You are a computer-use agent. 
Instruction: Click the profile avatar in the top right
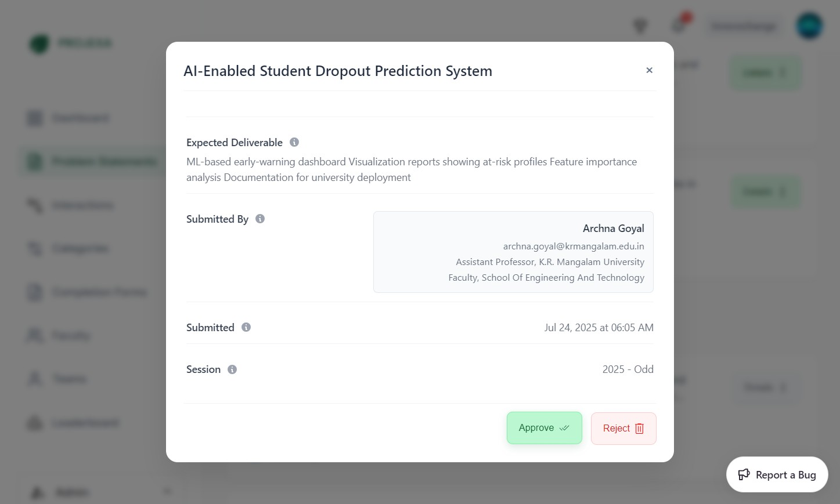[x=809, y=26]
